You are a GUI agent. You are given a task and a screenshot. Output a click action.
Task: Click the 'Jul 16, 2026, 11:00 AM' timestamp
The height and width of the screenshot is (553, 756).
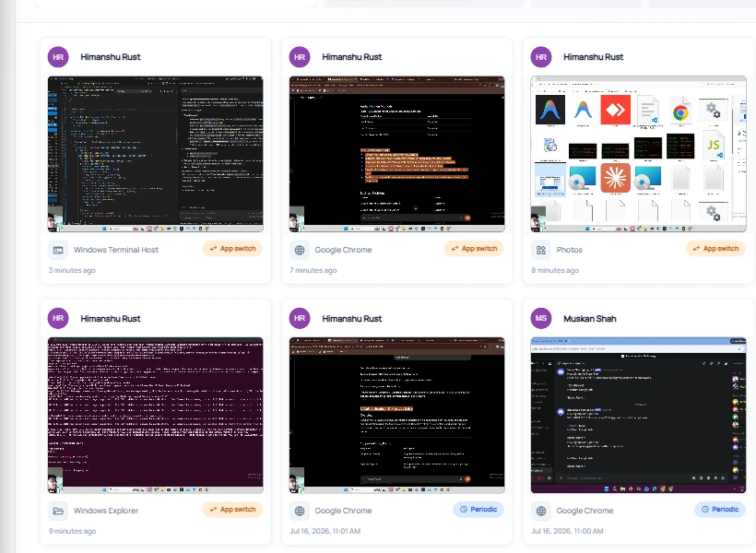[567, 531]
